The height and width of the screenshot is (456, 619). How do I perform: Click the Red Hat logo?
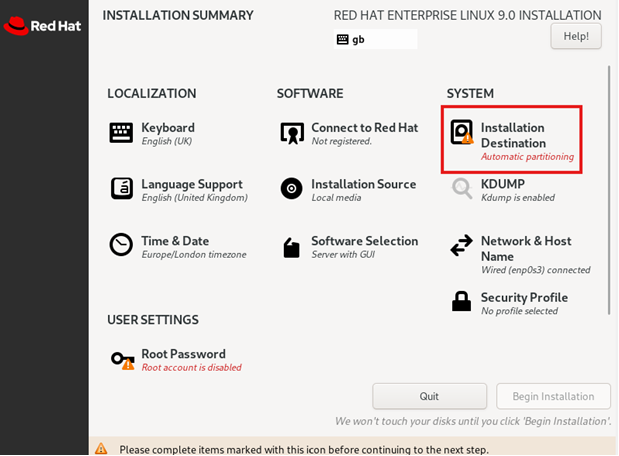click(42, 26)
